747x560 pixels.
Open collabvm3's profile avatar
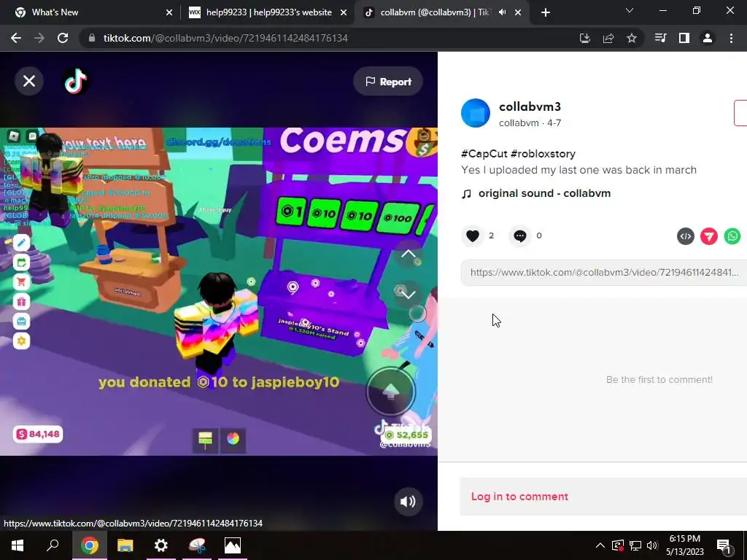476,113
